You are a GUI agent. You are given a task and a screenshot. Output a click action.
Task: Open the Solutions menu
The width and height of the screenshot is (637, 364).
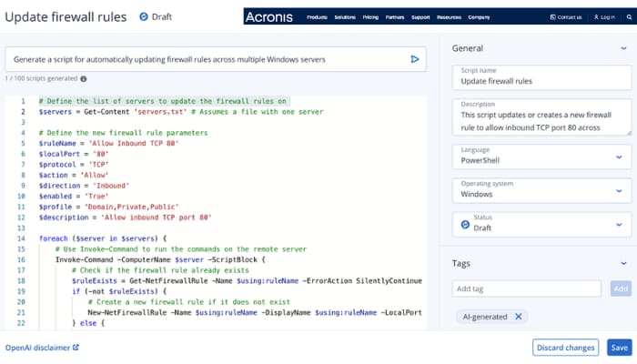point(345,17)
